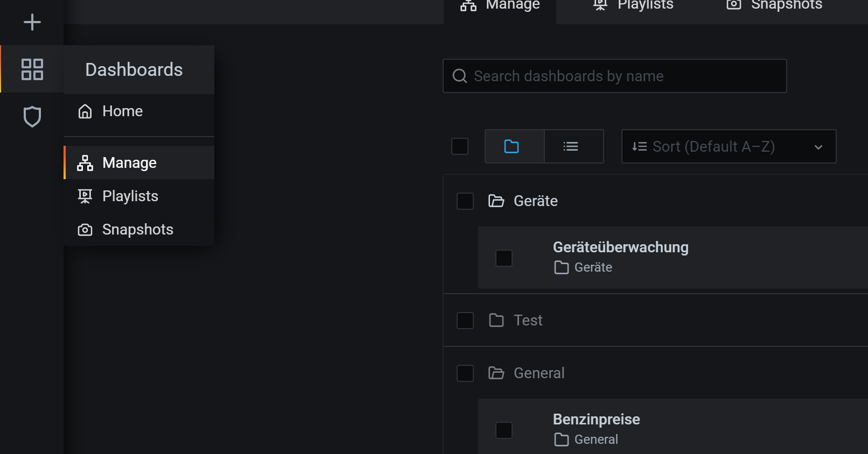Click the sitemap icon on Manage tab

click(x=468, y=5)
